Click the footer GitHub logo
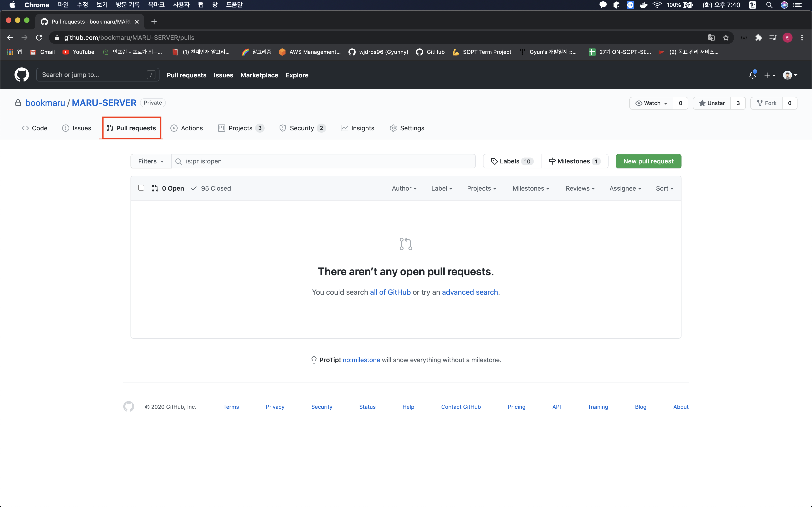This screenshot has width=812, height=507. [128, 407]
